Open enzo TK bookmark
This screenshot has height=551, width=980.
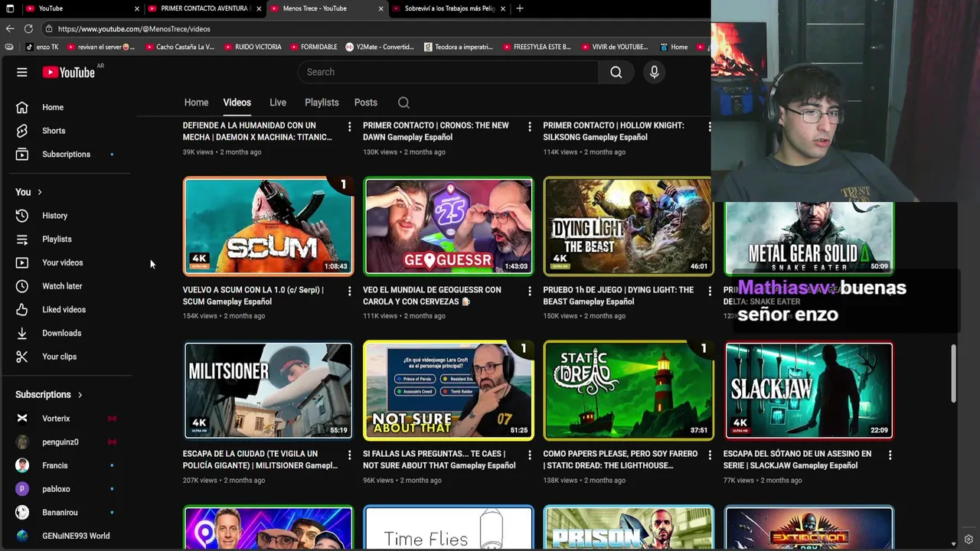coord(41,47)
